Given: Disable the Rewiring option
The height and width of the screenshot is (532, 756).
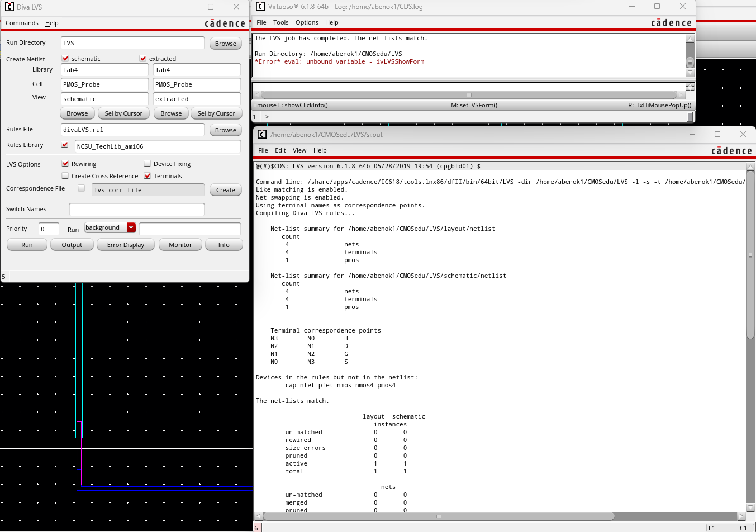Looking at the screenshot, I should [65, 163].
